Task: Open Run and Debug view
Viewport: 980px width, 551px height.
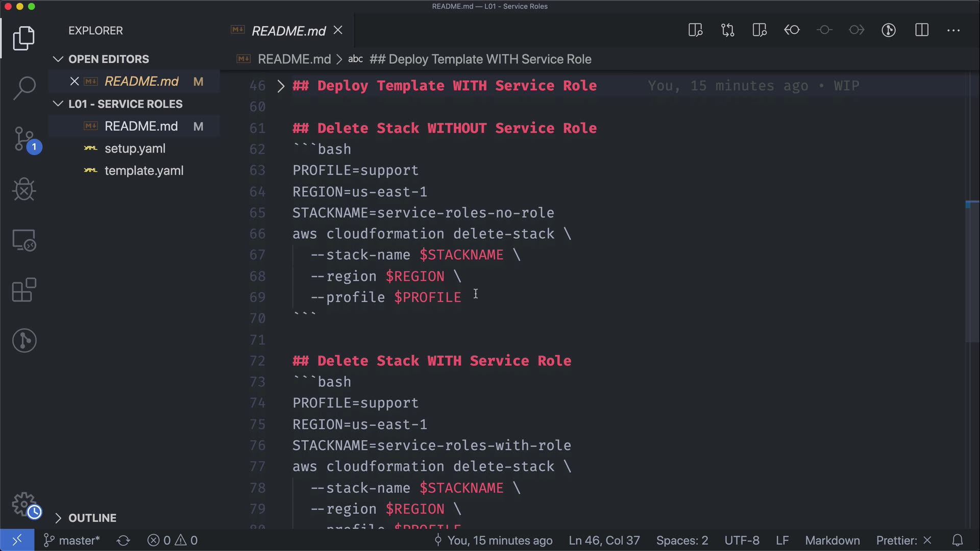Action: (x=24, y=190)
